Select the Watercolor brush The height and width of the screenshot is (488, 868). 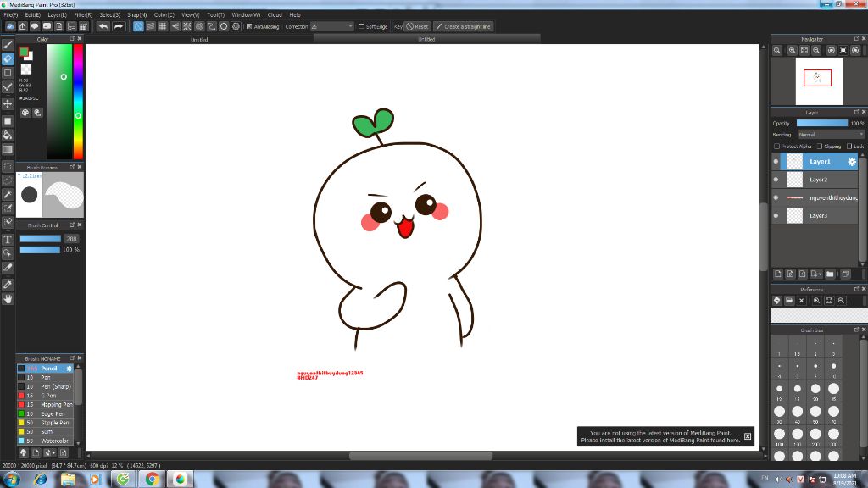[45, 441]
